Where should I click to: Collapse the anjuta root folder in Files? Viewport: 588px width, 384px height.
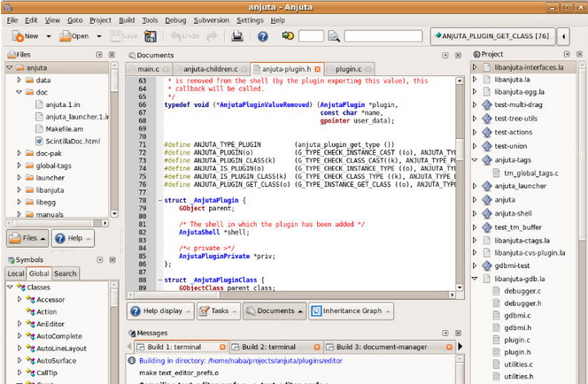click(10, 68)
